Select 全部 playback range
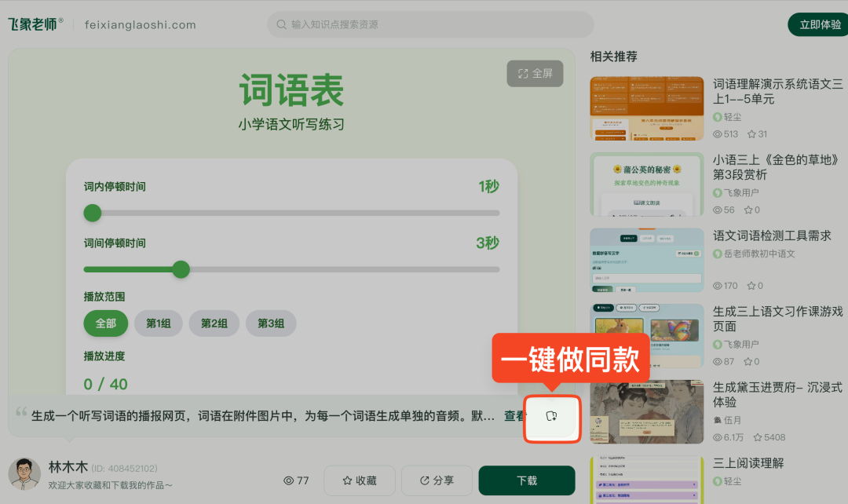848x504 pixels. (x=105, y=323)
